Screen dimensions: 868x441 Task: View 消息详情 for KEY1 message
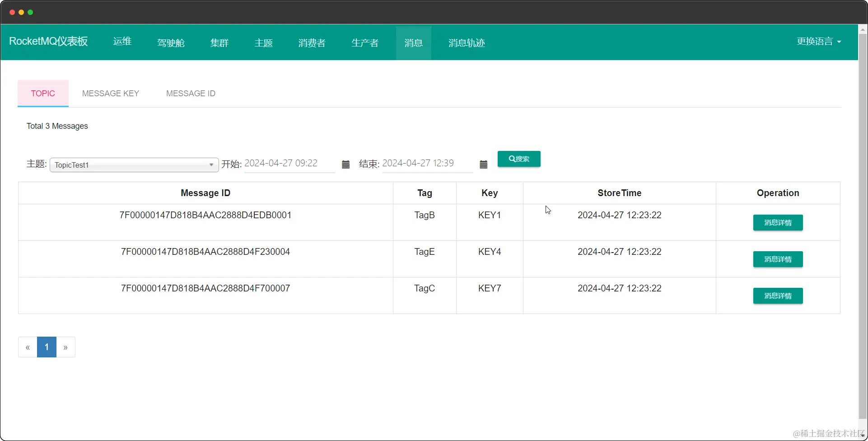tap(778, 223)
